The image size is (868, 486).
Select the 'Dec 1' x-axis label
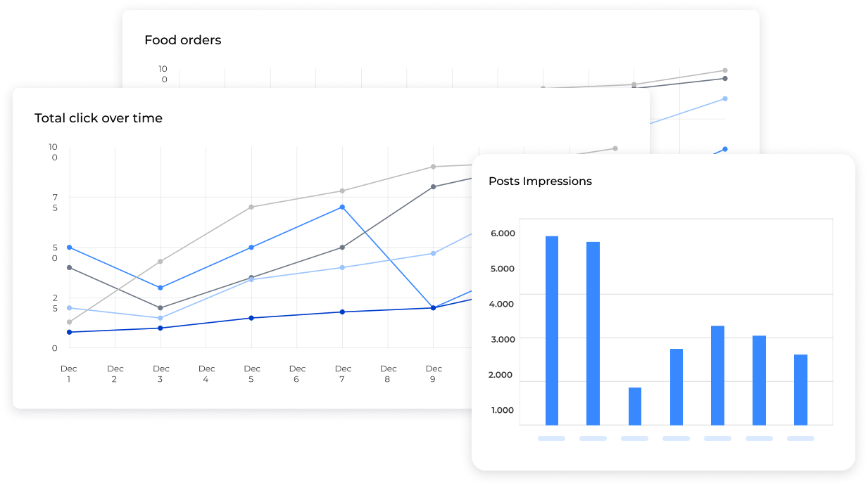69,373
